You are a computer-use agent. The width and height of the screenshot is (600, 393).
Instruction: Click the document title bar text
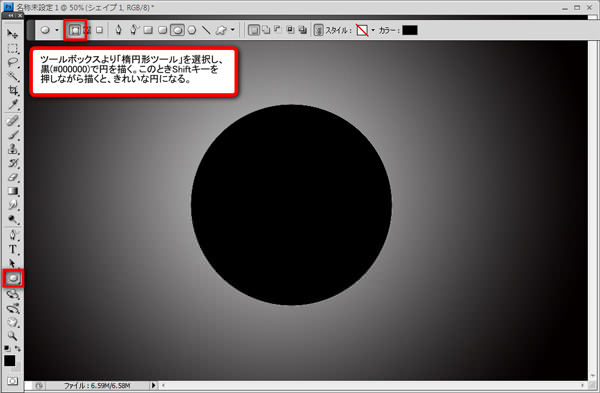tap(85, 7)
